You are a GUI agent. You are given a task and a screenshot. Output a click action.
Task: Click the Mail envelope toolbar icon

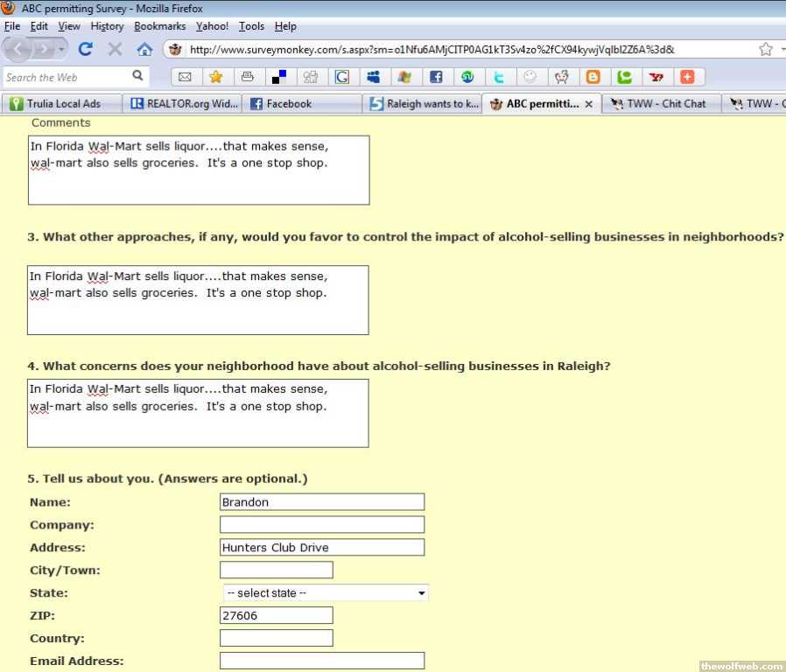(185, 77)
